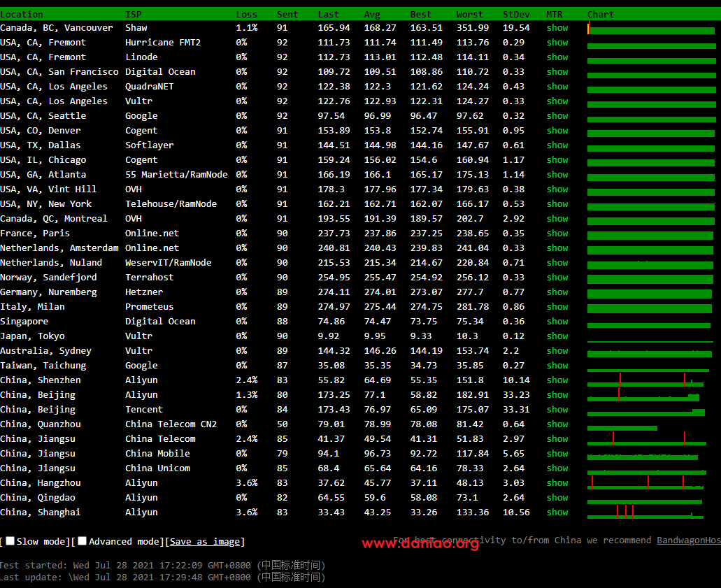Show MTR for Nuremberg Hetzner row
Image resolution: width=721 pixels, height=588 pixels.
[x=557, y=292]
